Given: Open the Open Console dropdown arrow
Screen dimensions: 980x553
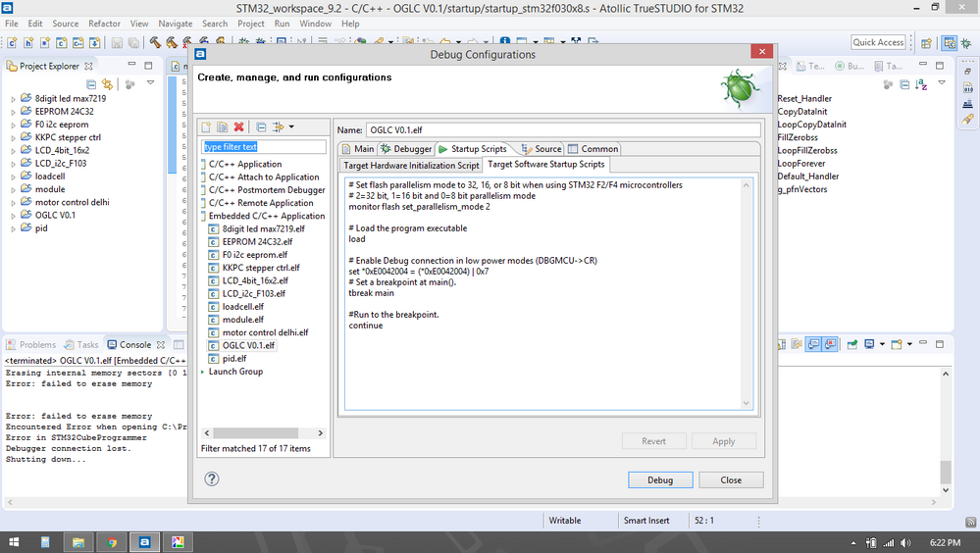Looking at the screenshot, I should (909, 344).
